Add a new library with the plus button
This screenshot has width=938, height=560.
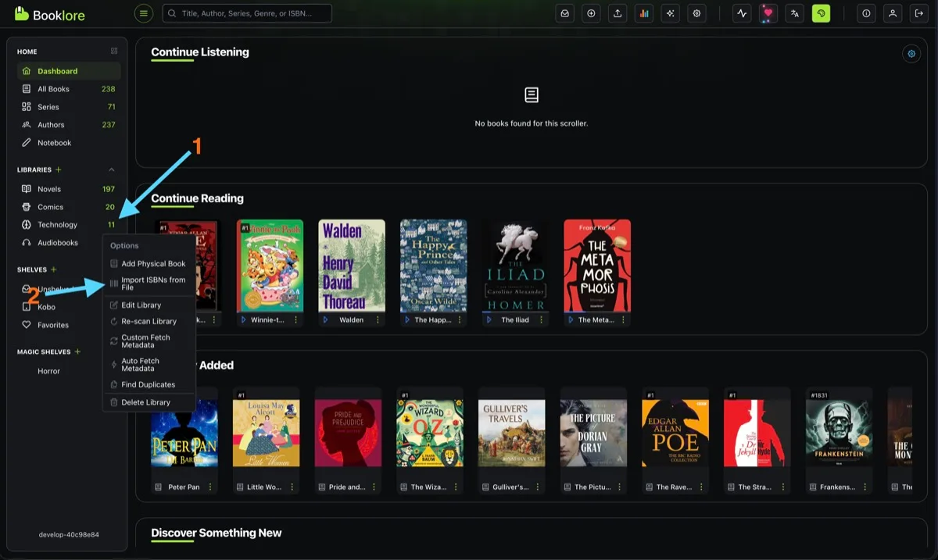click(59, 169)
